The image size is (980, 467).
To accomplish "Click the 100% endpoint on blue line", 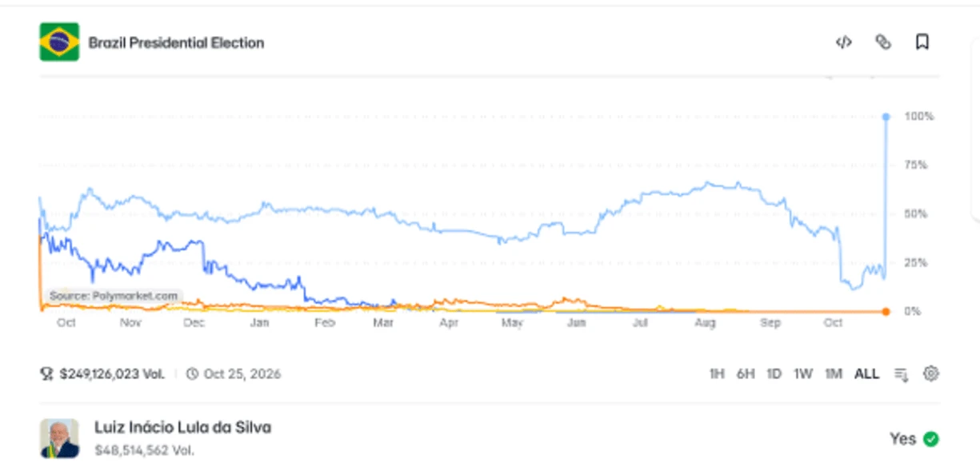I will point(886,117).
